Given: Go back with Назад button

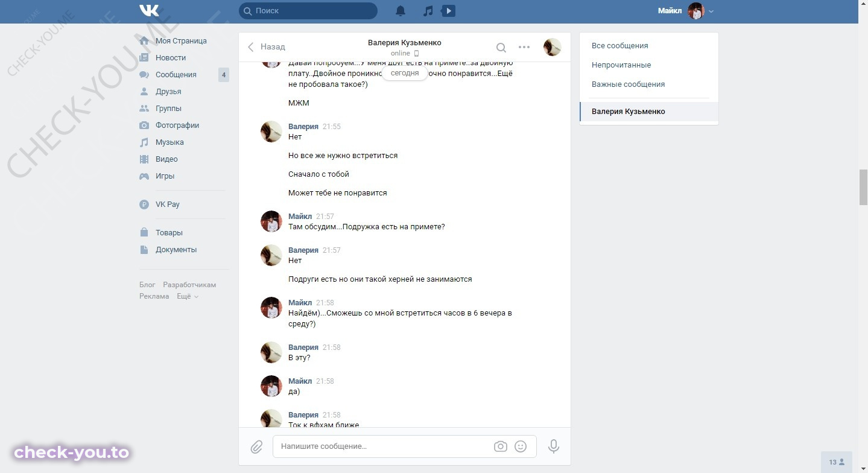Looking at the screenshot, I should [x=267, y=47].
